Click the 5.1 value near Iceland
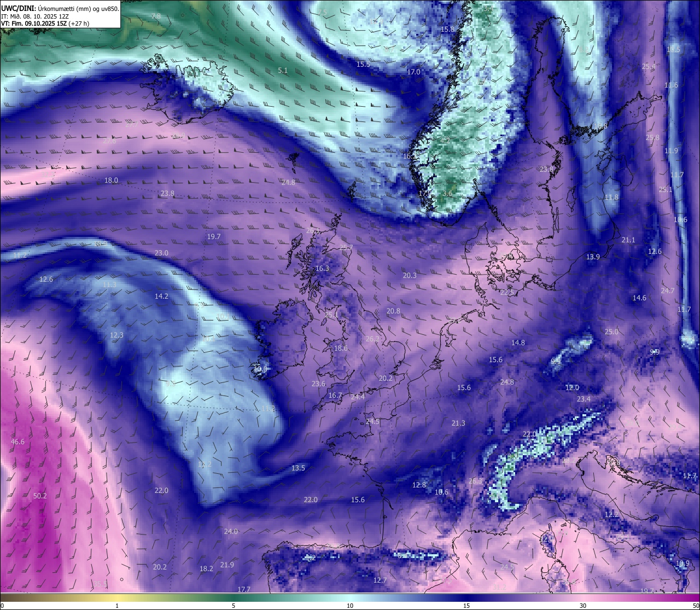This screenshot has height=610, width=700. pyautogui.click(x=283, y=71)
